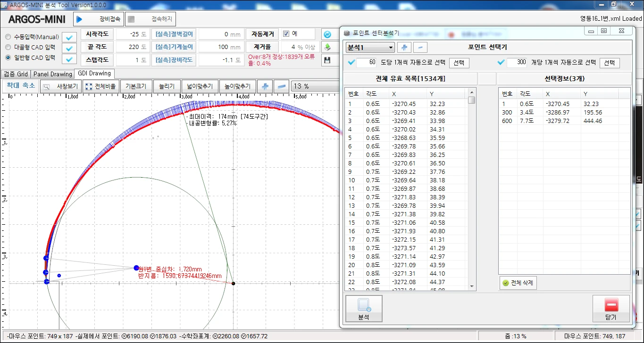Screen dimensions: 644x343
Task: Click 선택 button for 개당 auto selection
Action: 610,63
